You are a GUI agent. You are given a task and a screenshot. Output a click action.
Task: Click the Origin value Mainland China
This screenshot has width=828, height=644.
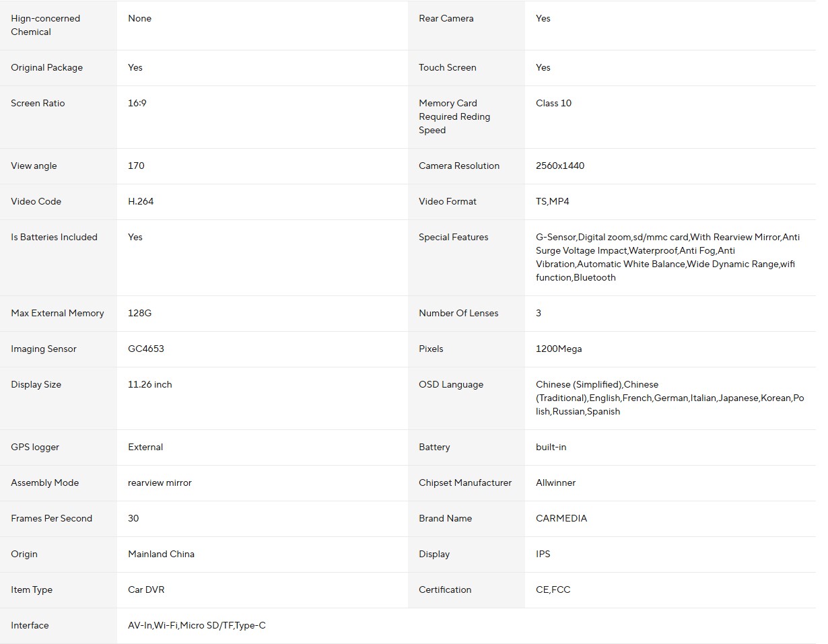(x=161, y=554)
